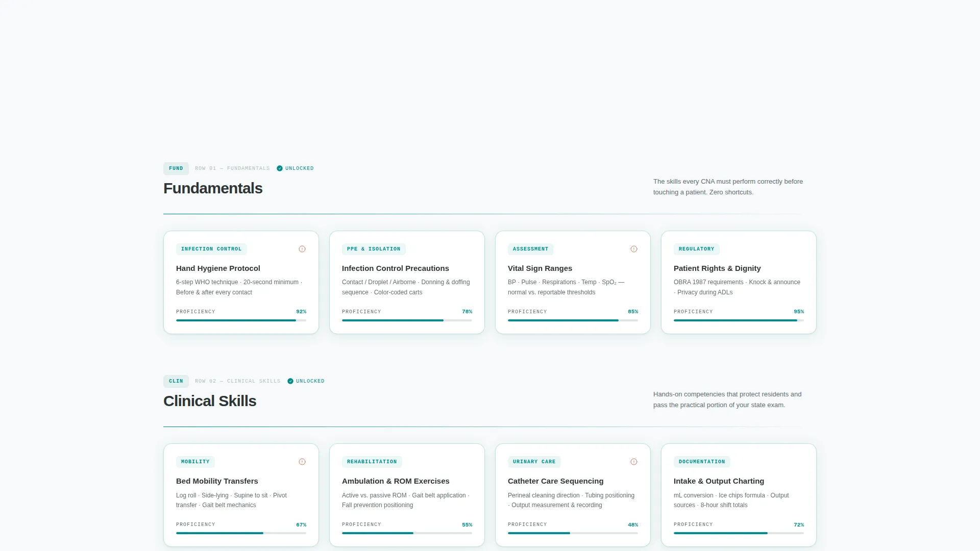
Task: Click the Patient Rights & Dignity proficiency bar
Action: (739, 320)
